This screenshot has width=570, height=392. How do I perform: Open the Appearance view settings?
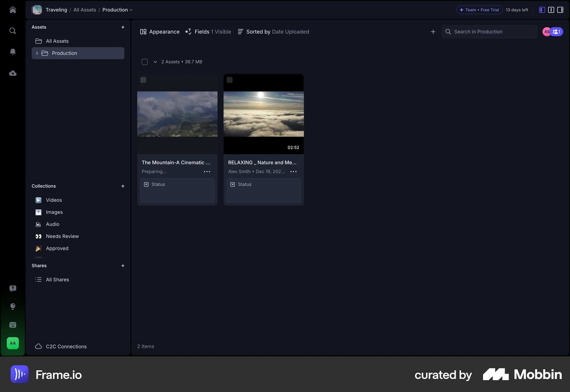[x=159, y=32]
